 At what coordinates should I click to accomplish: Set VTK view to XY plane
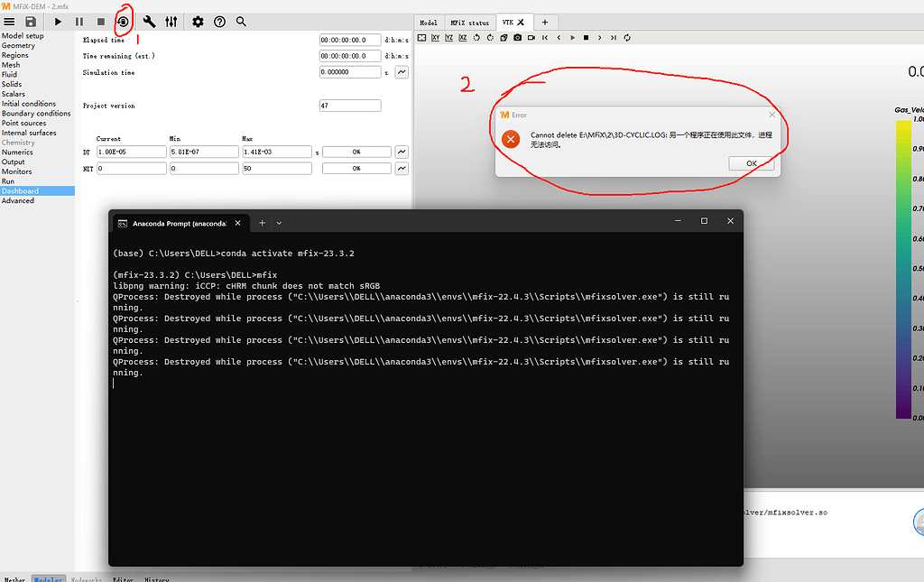coord(436,38)
